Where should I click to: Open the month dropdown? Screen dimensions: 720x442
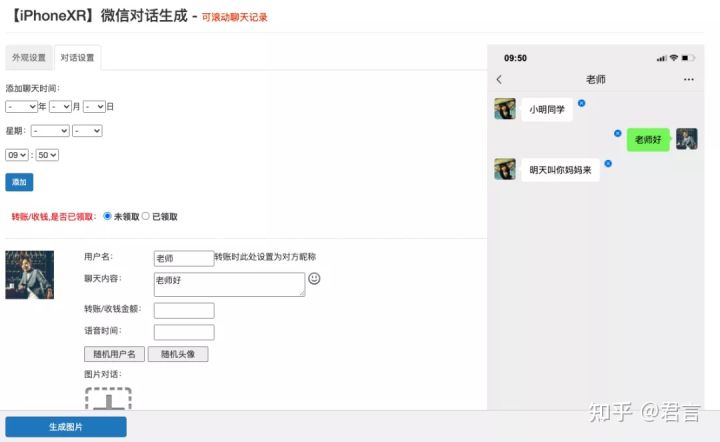[60, 106]
